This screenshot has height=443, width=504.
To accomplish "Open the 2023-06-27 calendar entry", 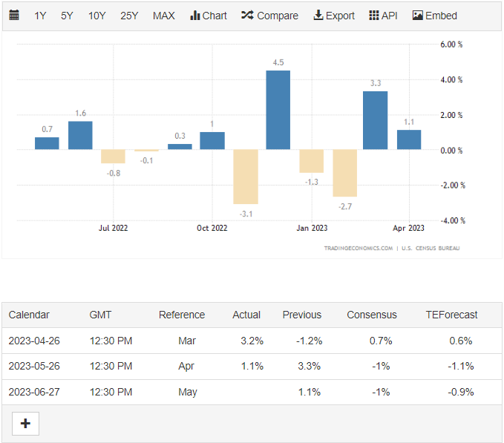I will [34, 392].
